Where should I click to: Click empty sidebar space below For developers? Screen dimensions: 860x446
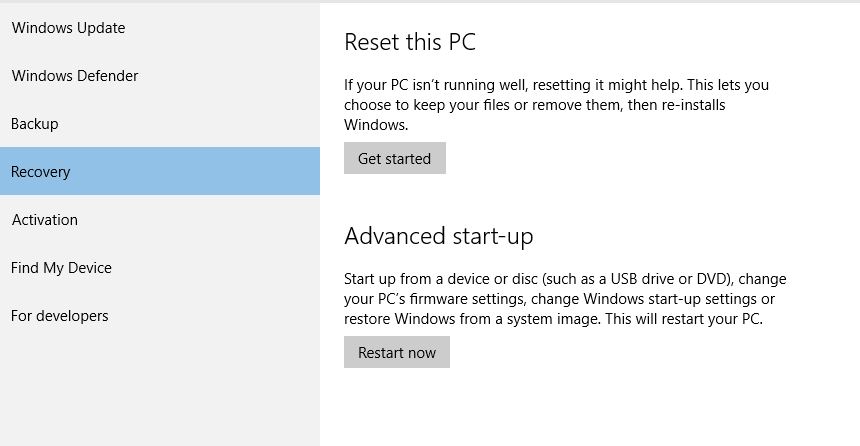pos(160,390)
